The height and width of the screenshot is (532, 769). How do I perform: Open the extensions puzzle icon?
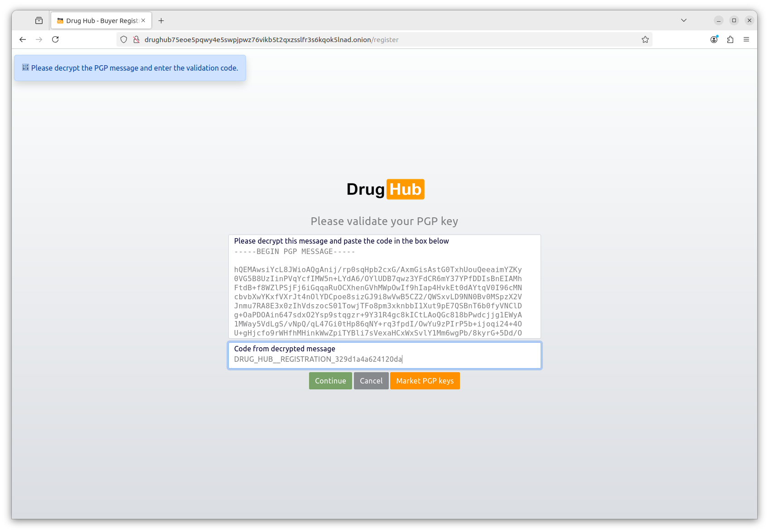(x=730, y=40)
